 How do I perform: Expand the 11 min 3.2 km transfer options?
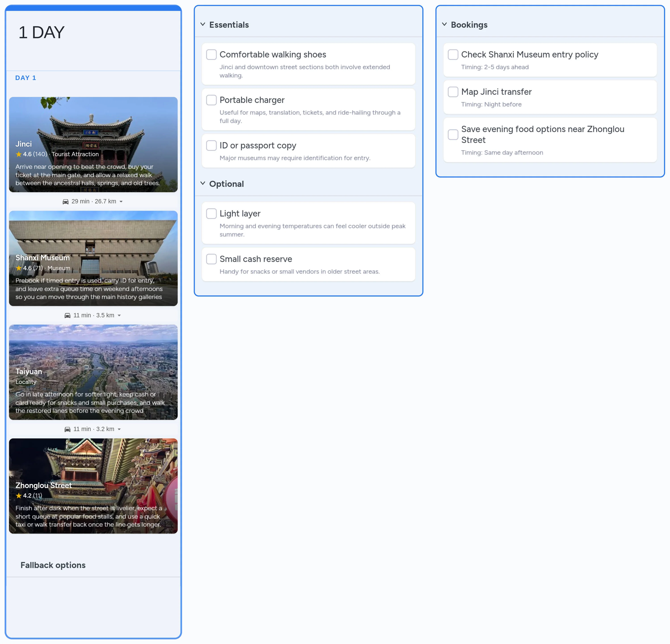[119, 429]
